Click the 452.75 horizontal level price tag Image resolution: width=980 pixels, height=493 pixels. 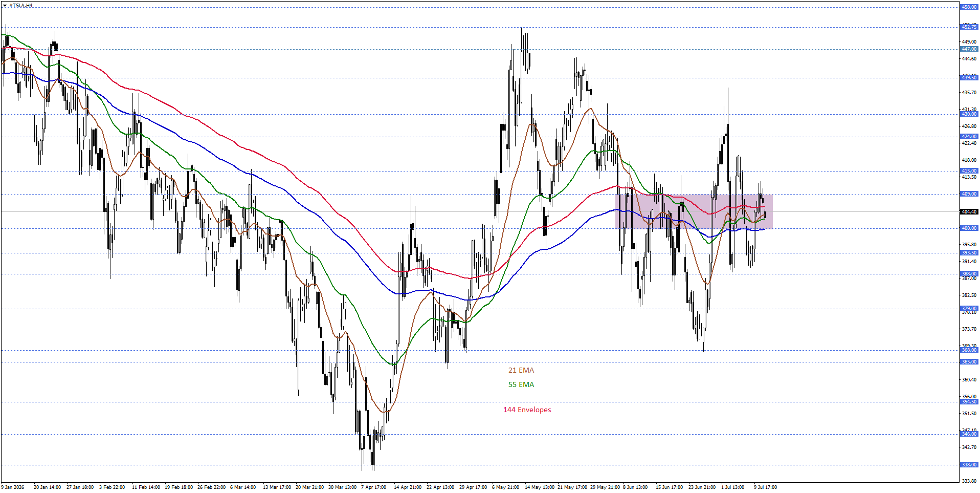969,27
